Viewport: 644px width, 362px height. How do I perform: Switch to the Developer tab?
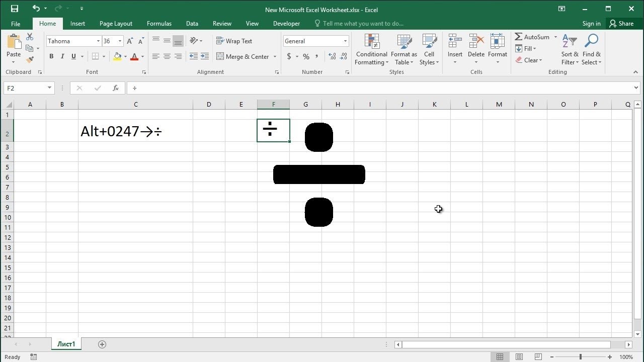click(x=286, y=24)
